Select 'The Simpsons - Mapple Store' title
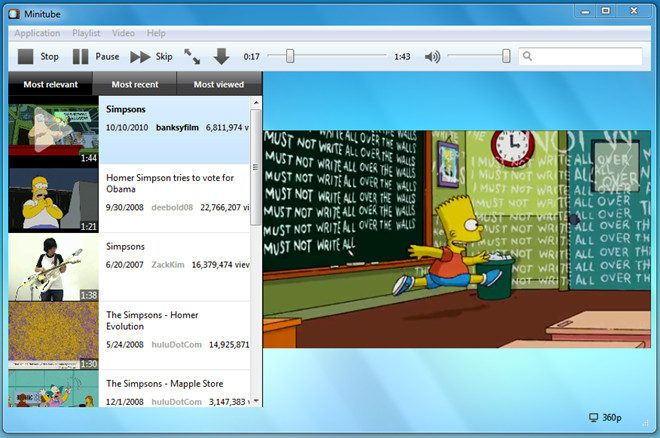 coord(165,384)
